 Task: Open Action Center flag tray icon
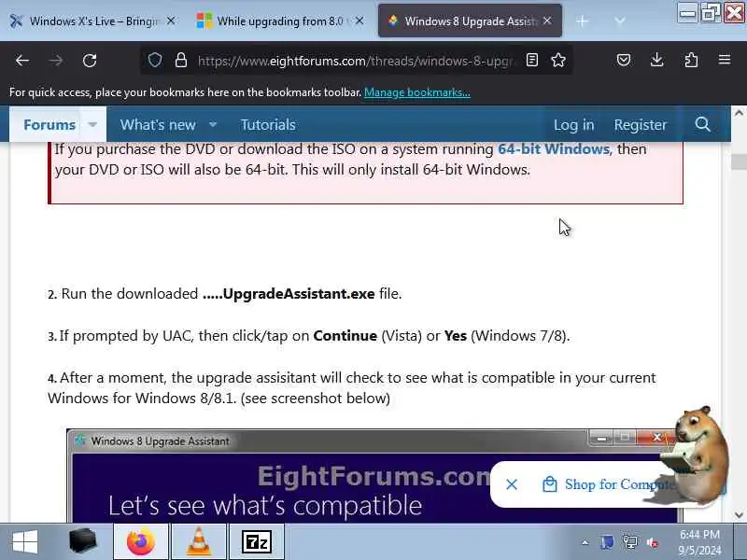coord(608,542)
